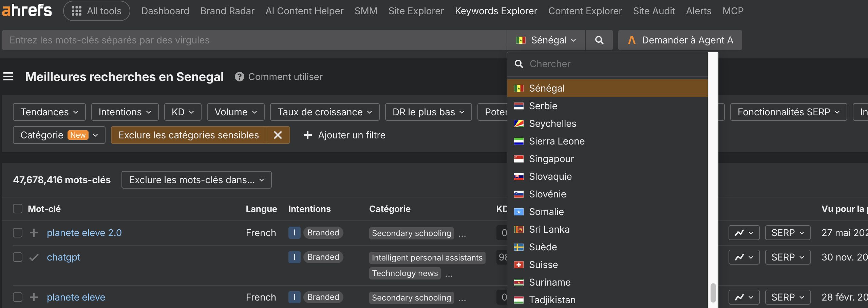Open Exclure les mots-clés dans dropdown
Viewport: 868px width, 308px height.
[x=196, y=180]
